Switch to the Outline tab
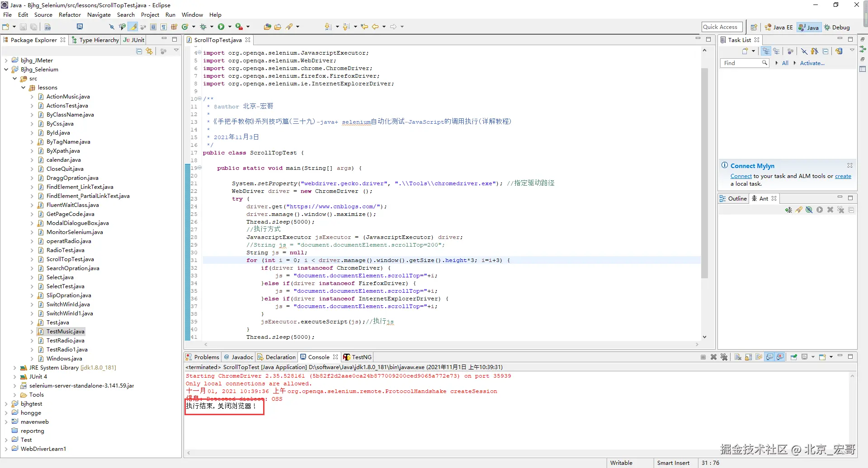868x468 pixels. tap(733, 199)
